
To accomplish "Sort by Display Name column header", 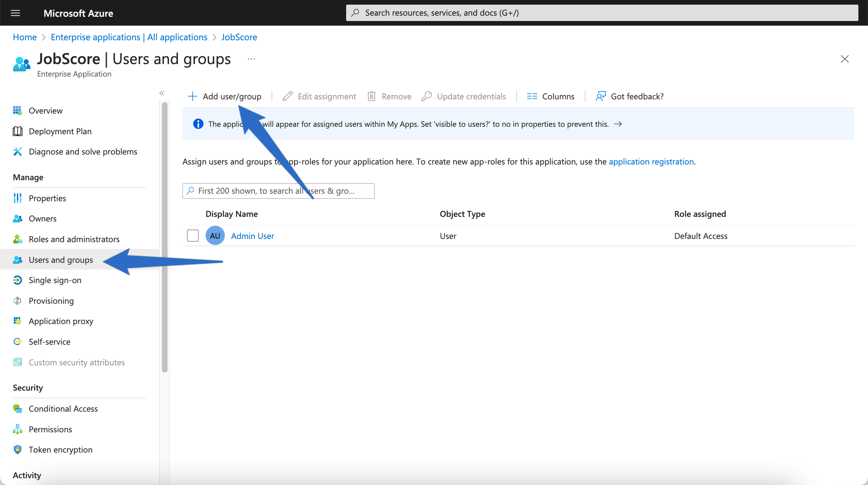I will pos(232,214).
